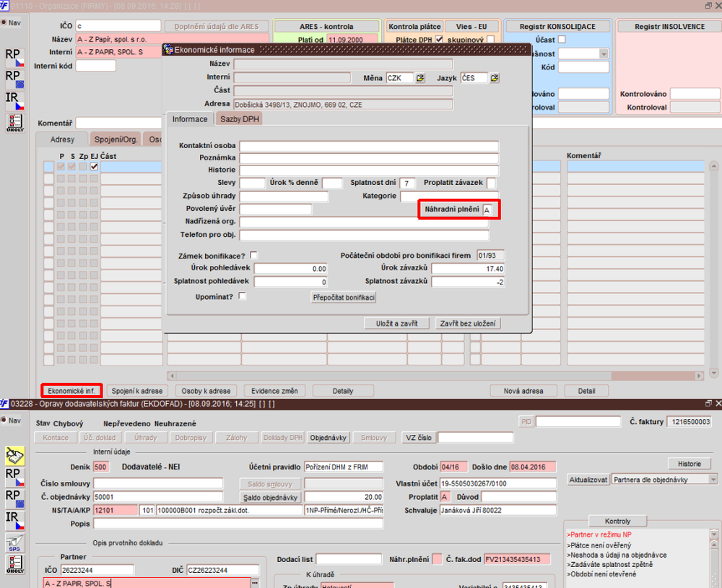Viewport: 722px width, 588px height.
Task: Click the Registr INSOLVENCE button
Action: pos(669,26)
